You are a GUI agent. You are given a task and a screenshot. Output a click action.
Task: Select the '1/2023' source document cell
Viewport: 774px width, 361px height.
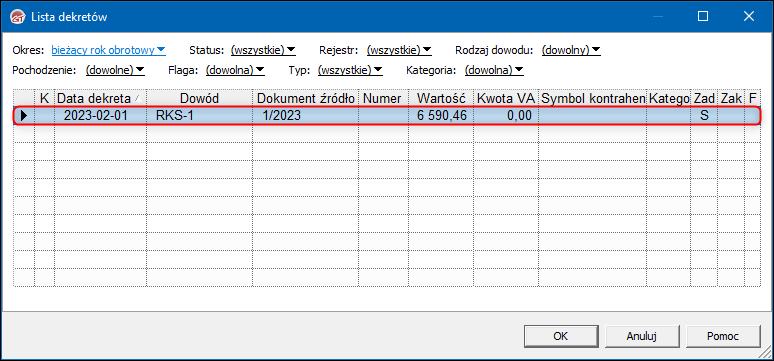click(x=306, y=116)
